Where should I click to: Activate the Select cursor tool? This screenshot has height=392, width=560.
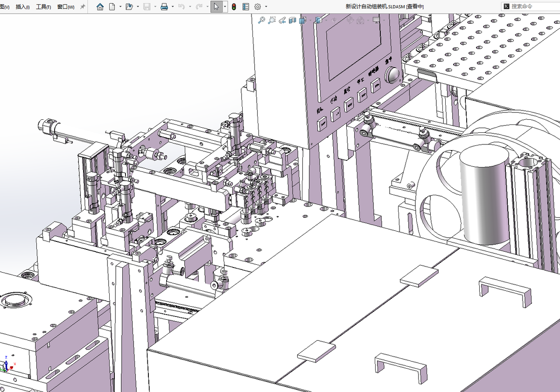coord(216,7)
